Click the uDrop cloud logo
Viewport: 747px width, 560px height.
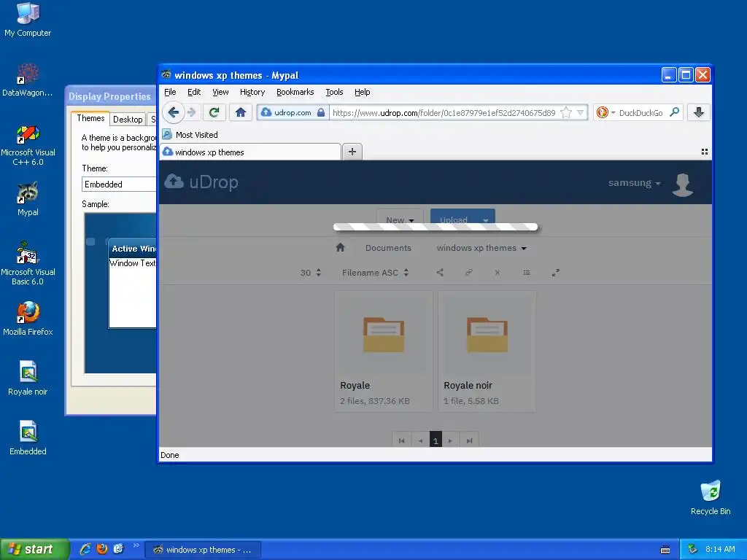tap(201, 182)
